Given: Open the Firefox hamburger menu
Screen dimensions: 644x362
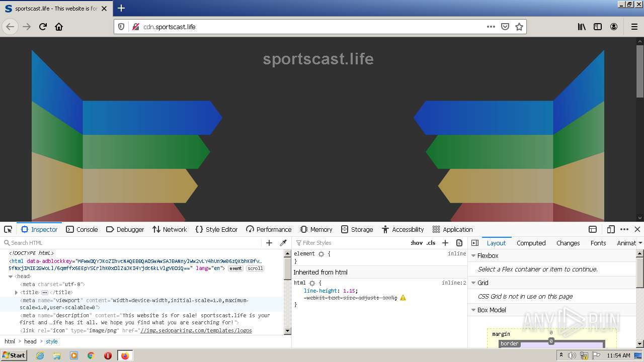Looking at the screenshot, I should [634, 27].
